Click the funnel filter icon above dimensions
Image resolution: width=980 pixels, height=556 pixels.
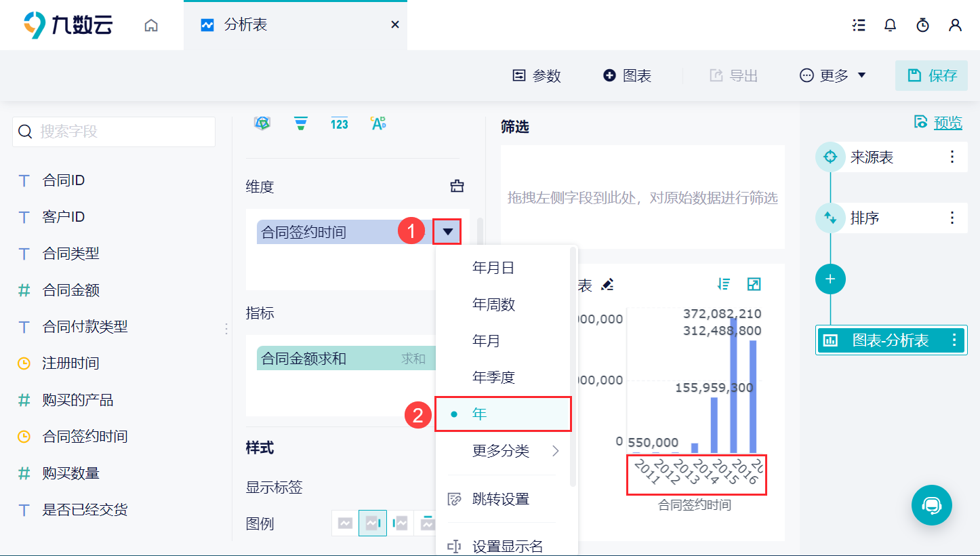[x=300, y=123]
